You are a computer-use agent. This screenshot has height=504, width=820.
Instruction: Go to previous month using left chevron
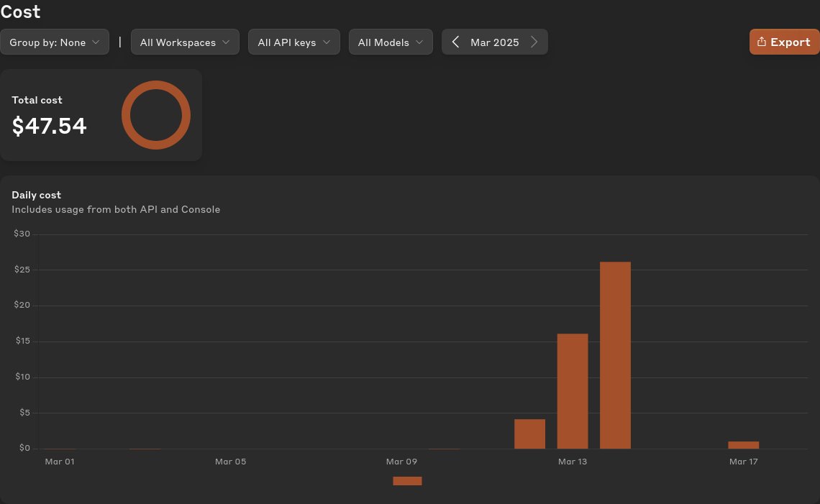(455, 42)
